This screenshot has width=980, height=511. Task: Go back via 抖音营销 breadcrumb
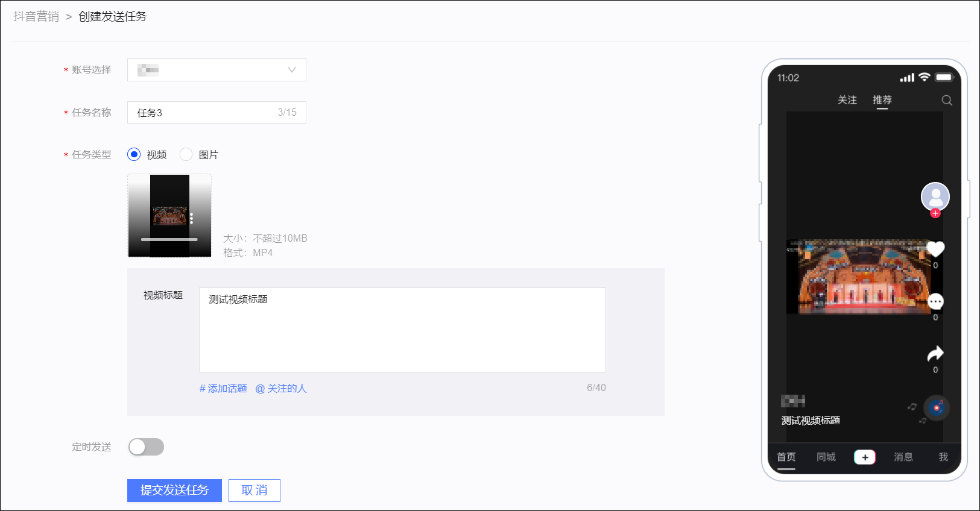click(36, 16)
